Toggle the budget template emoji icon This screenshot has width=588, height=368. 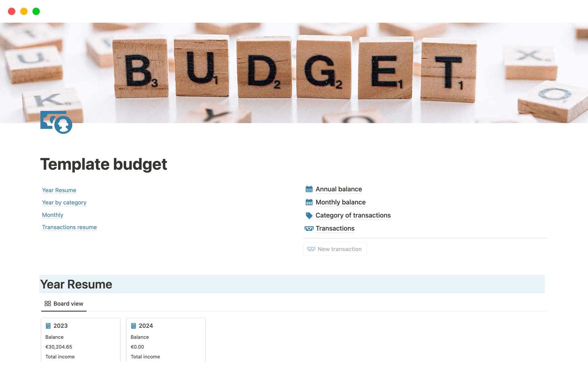(56, 123)
